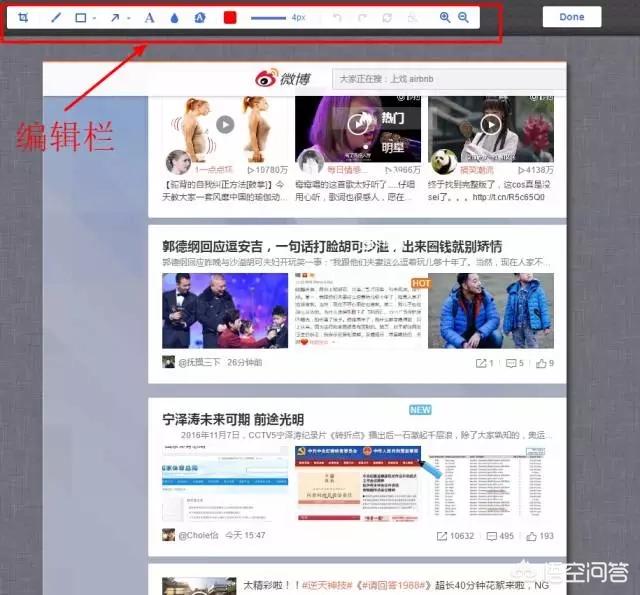
Task: Open the blonde woman avatar profile
Action: [x=178, y=162]
